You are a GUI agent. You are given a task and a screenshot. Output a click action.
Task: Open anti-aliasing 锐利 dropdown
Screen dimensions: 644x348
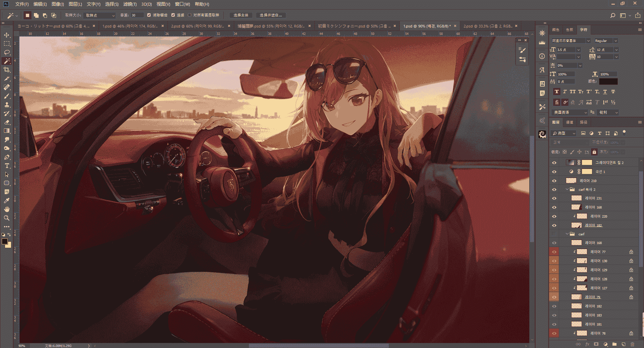608,112
